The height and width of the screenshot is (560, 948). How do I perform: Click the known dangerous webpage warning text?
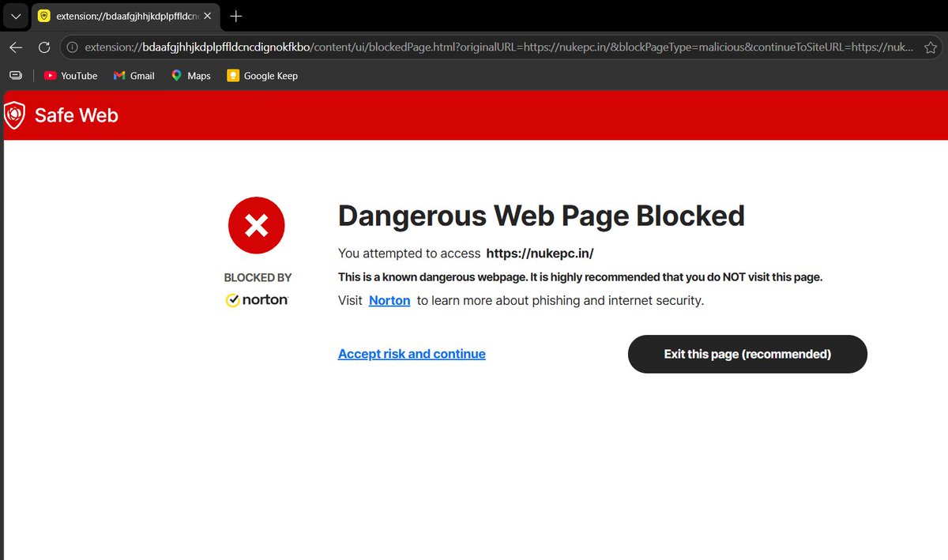pos(581,277)
